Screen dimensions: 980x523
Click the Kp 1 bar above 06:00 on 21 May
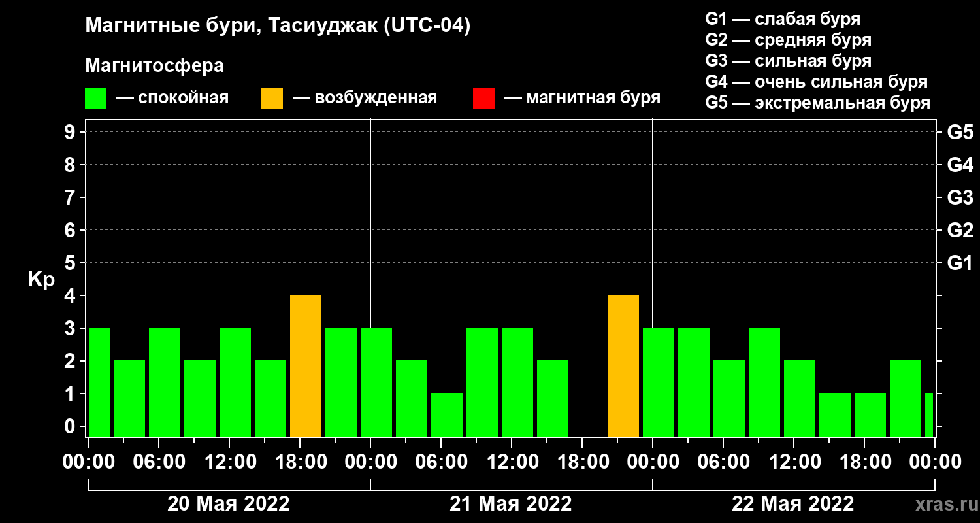[447, 415]
